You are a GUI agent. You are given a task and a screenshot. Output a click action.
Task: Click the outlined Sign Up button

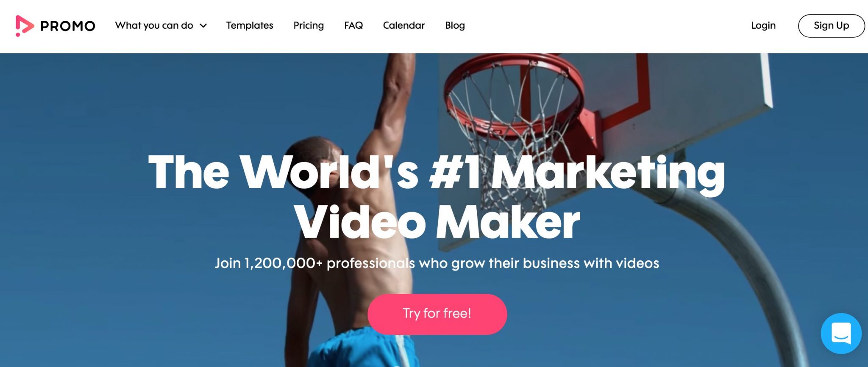tap(831, 26)
